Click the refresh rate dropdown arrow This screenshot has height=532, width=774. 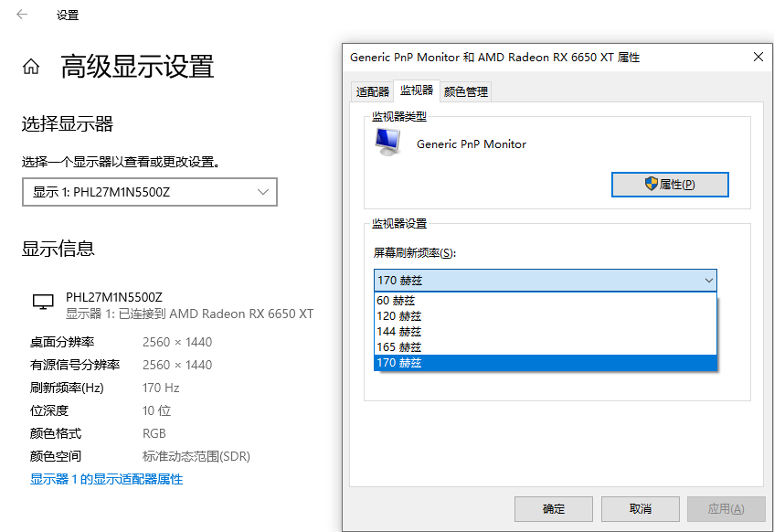(x=709, y=281)
